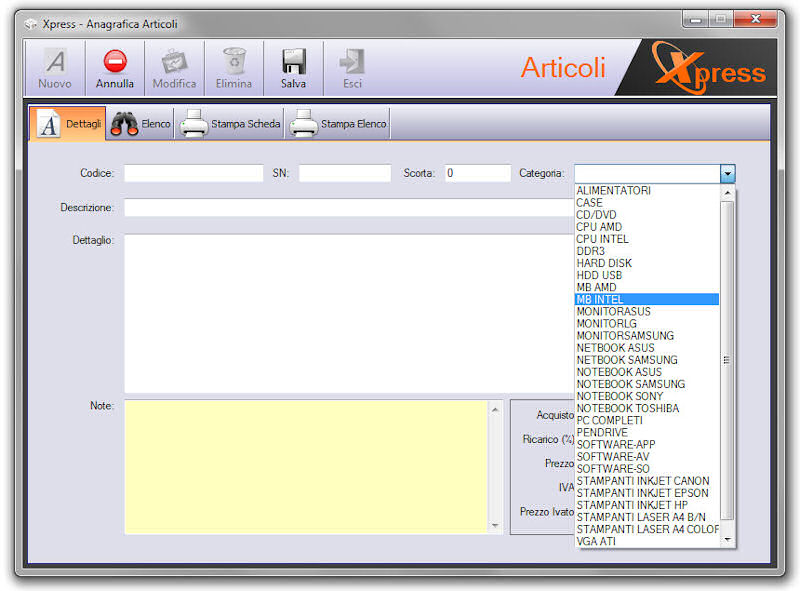Viewport: 800px width, 591px height.
Task: Click the category list scrollbar down arrow
Action: pyautogui.click(x=727, y=540)
